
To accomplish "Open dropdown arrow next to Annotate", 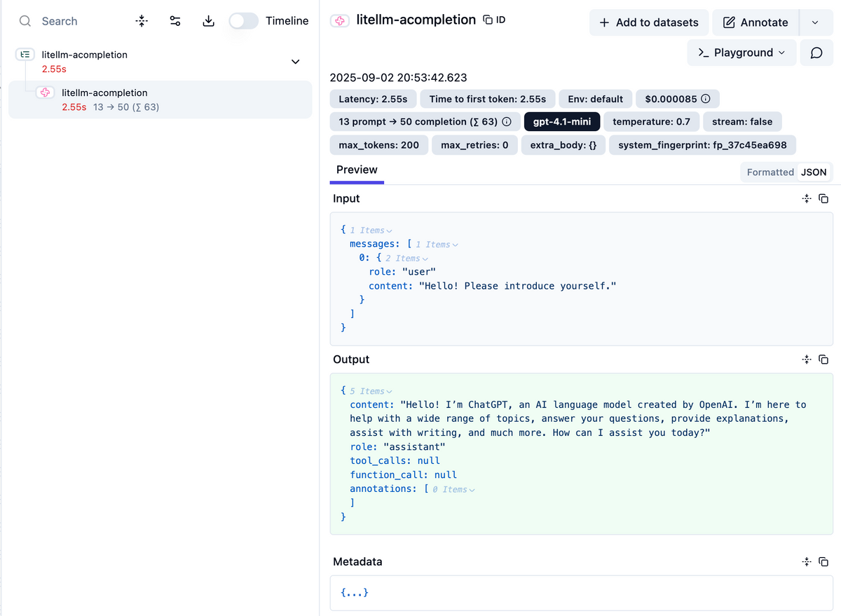I will [814, 22].
